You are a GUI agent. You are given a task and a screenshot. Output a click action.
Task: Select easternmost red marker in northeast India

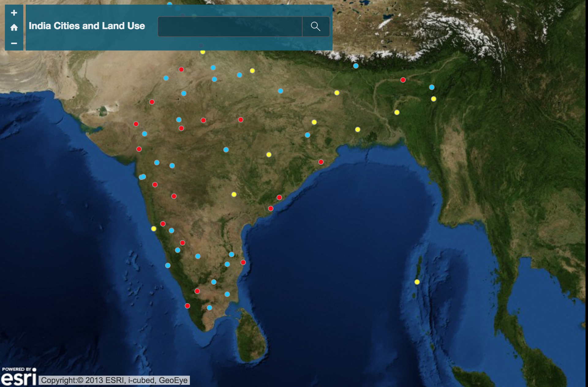coord(403,80)
